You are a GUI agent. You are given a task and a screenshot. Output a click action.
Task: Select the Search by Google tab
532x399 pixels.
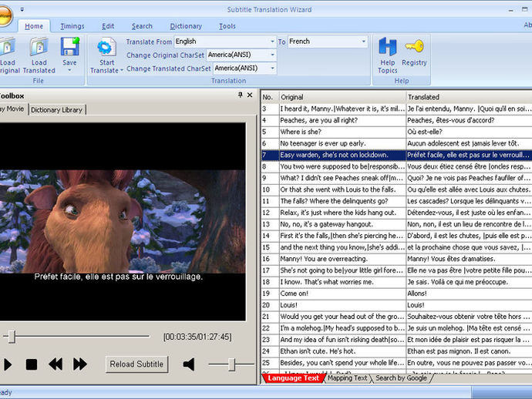pyautogui.click(x=401, y=378)
